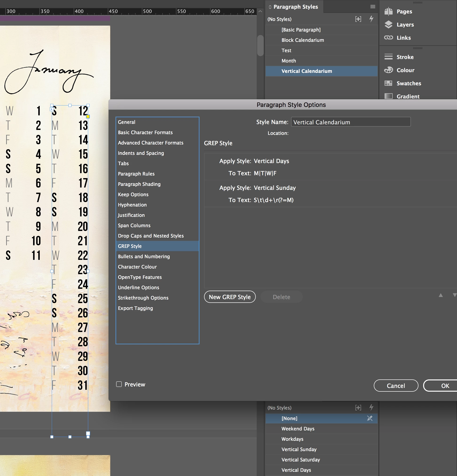Screen dimensions: 457x476
Task: Click the New GREP Style button
Action: (x=230, y=297)
